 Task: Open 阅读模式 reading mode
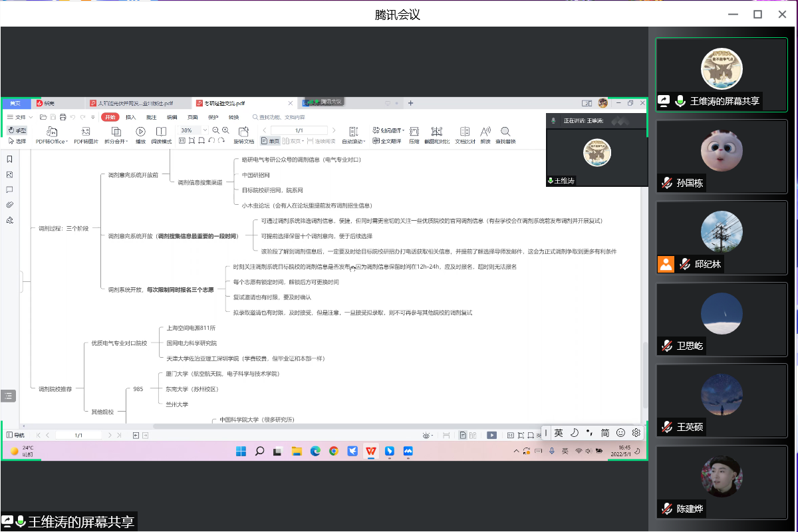[161, 132]
